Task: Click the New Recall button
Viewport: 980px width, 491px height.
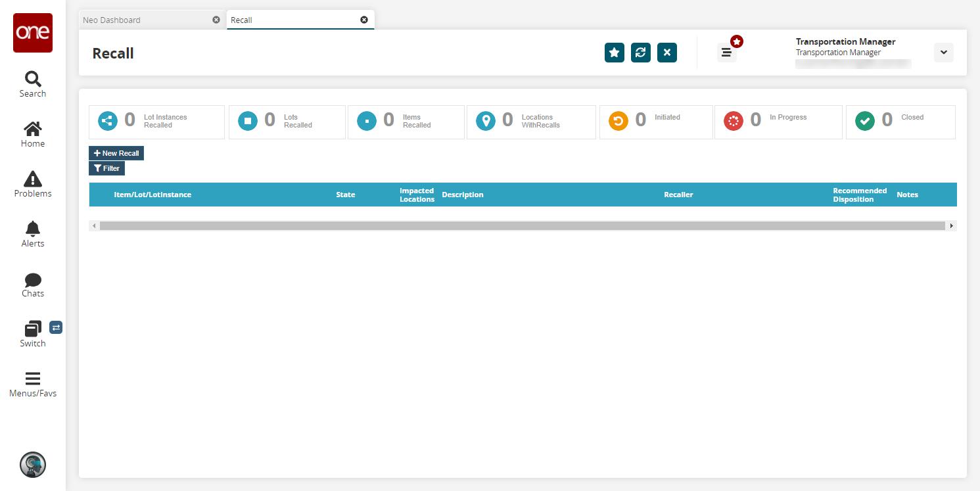Action: [x=116, y=153]
